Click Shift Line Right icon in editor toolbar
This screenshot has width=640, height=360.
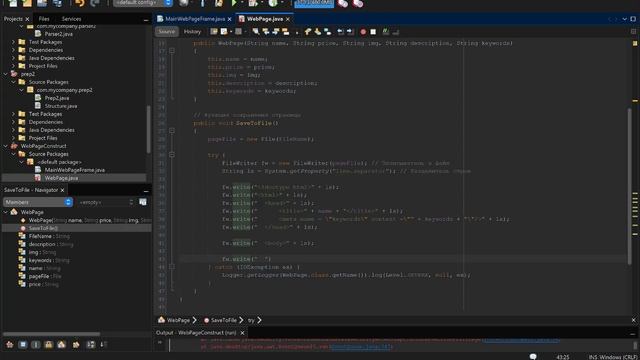point(350,31)
